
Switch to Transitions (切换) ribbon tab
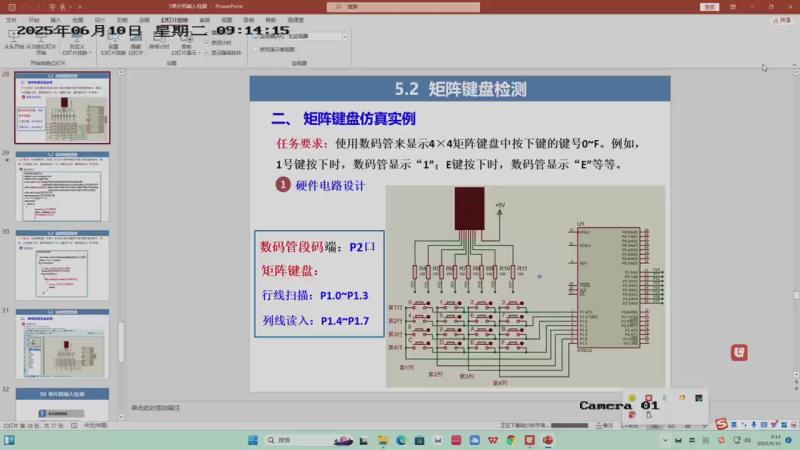122,20
